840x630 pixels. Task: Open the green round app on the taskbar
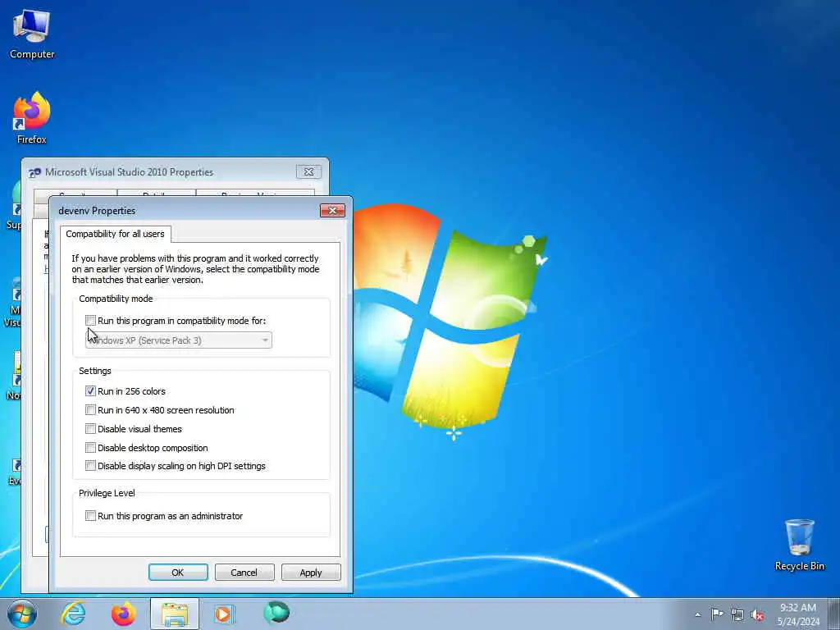coord(276,613)
